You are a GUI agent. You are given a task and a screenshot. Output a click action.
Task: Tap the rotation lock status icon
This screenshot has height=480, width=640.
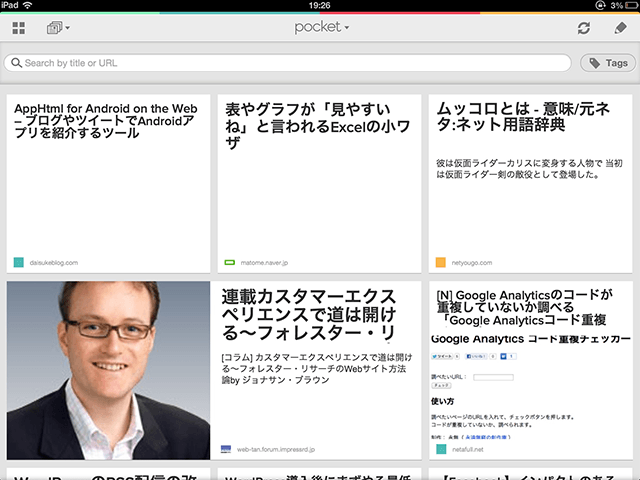600,5
